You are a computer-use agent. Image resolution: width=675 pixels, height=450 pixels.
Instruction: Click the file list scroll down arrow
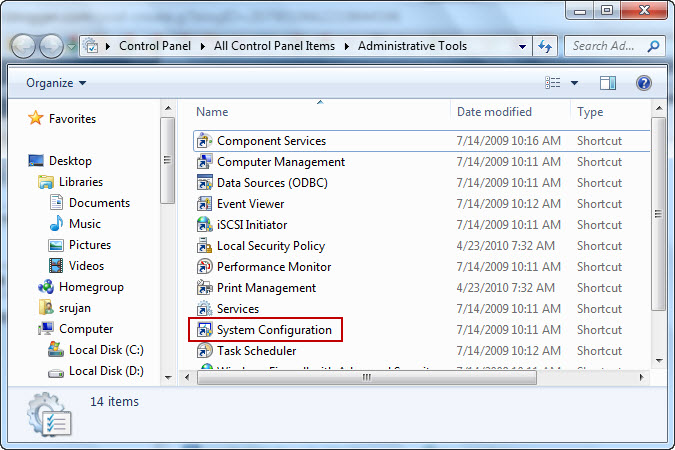point(659,361)
